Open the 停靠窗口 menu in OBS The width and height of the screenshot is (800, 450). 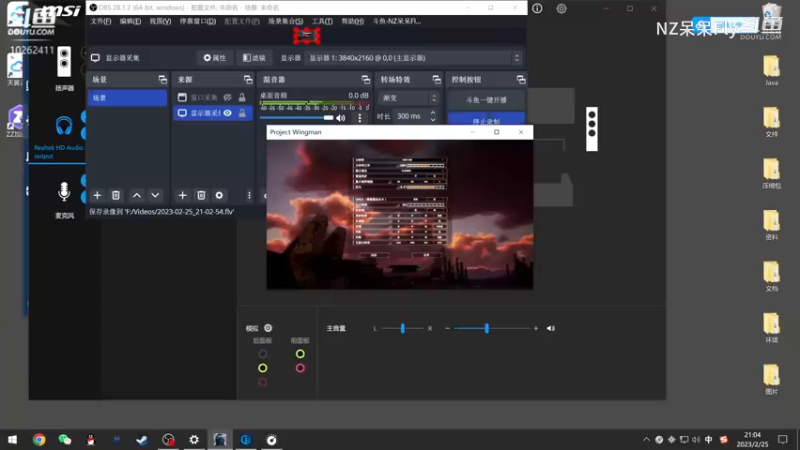[197, 21]
